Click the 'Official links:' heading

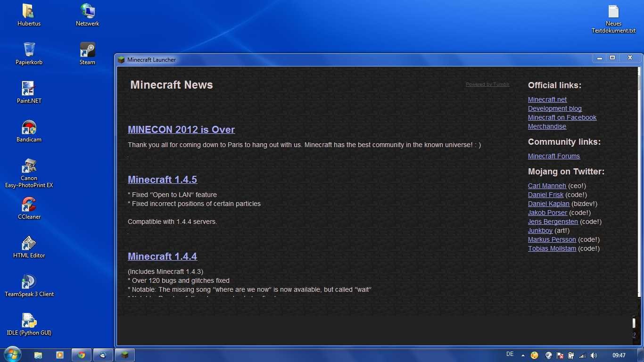[554, 85]
